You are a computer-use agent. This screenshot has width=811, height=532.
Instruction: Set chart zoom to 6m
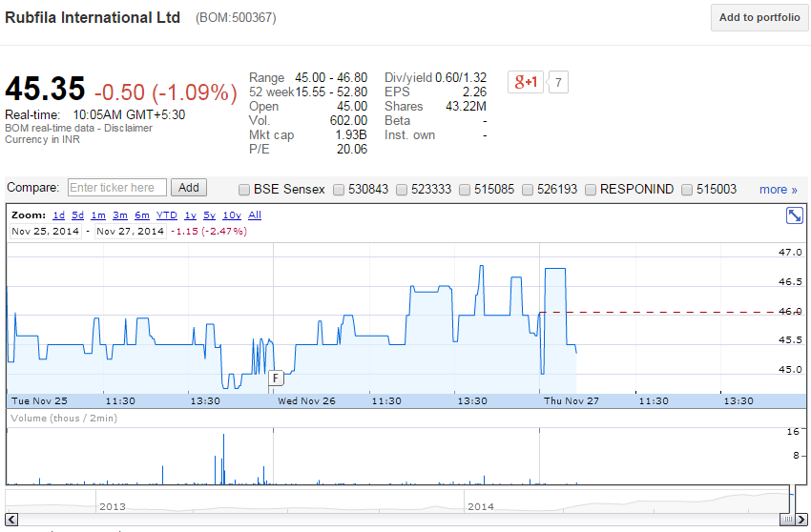coord(142,215)
